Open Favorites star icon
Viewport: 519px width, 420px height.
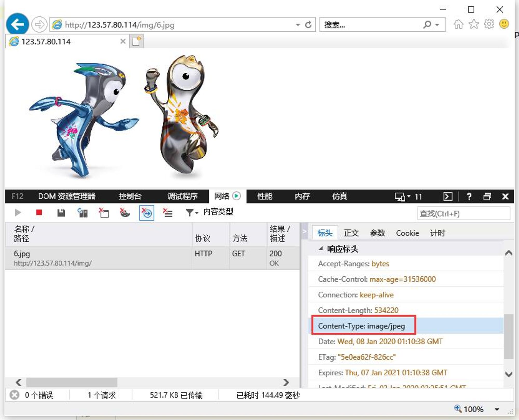(474, 24)
